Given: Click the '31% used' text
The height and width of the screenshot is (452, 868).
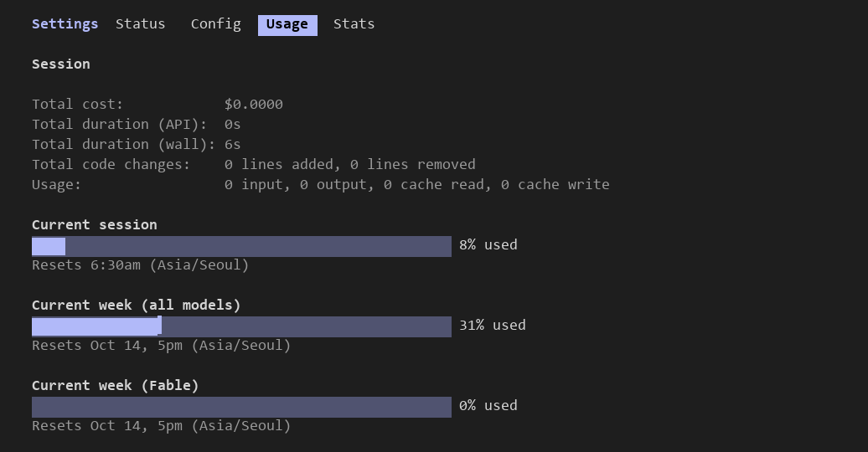Looking at the screenshot, I should [x=492, y=326].
